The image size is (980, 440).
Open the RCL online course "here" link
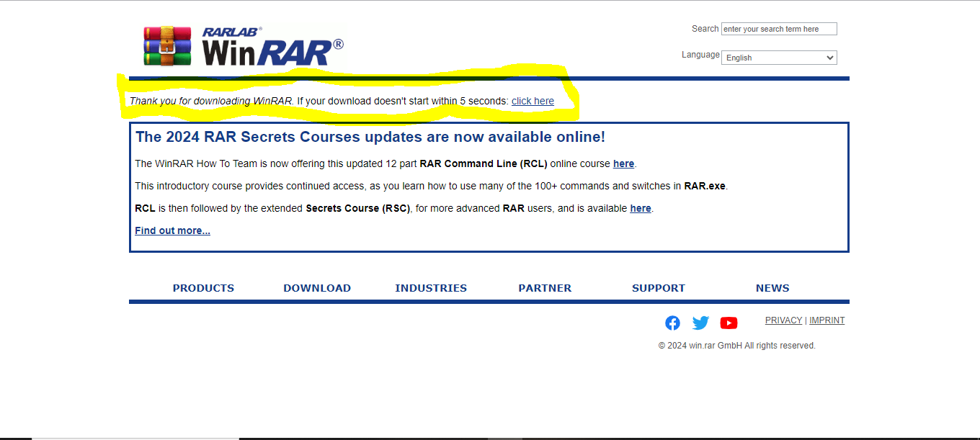click(623, 163)
